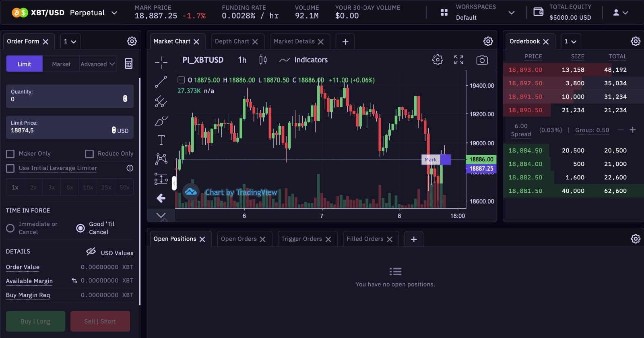
Task: Select the Market order tab
Action: coord(61,64)
